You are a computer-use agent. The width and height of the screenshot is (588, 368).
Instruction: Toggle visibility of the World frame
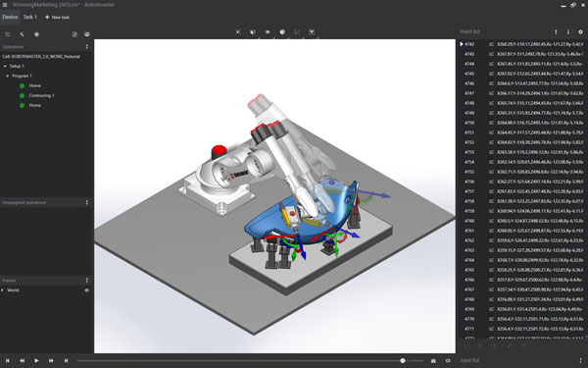(x=87, y=290)
